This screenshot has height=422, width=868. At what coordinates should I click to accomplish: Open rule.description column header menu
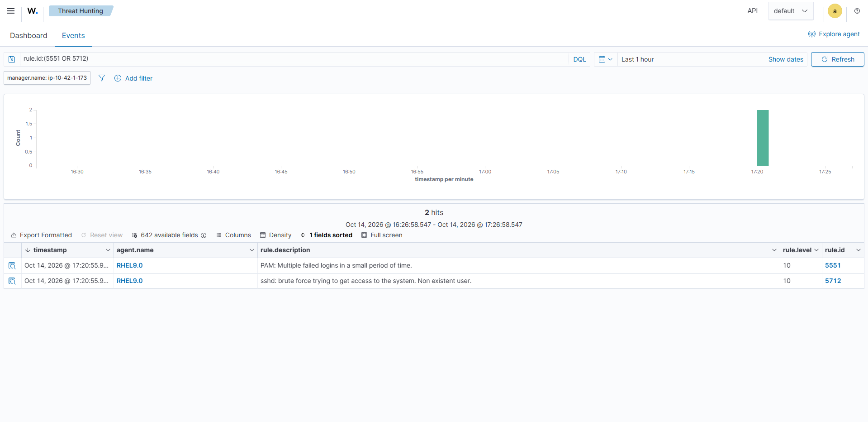774,250
